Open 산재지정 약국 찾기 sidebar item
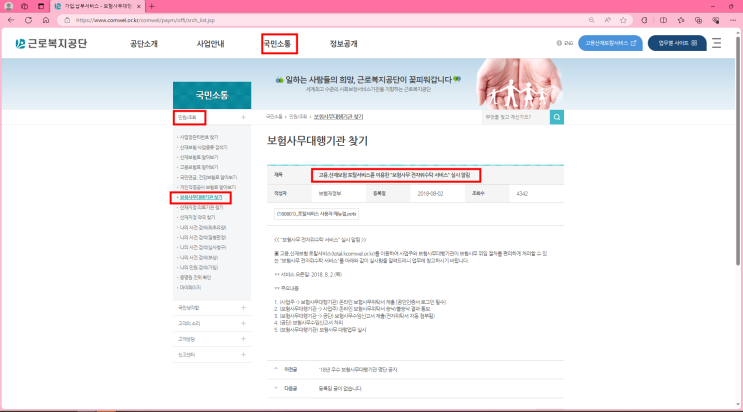The height and width of the screenshot is (412, 743). point(197,218)
